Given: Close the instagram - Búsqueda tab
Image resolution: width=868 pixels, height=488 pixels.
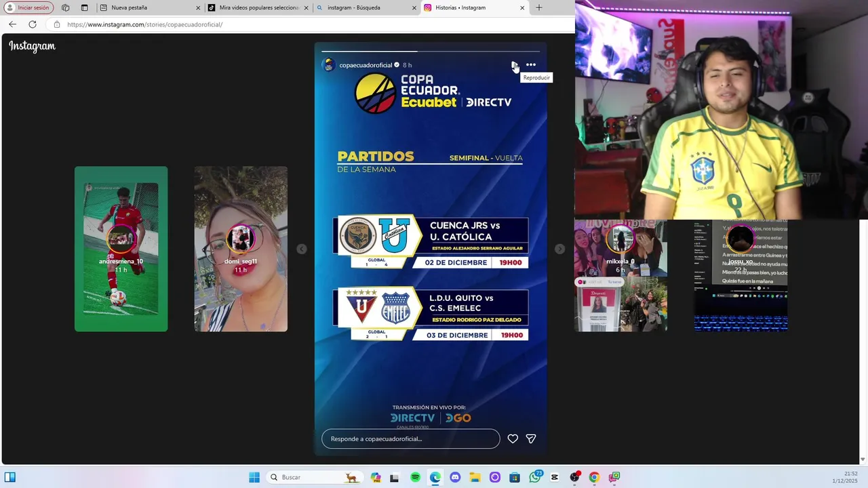Looking at the screenshot, I should click(414, 7).
